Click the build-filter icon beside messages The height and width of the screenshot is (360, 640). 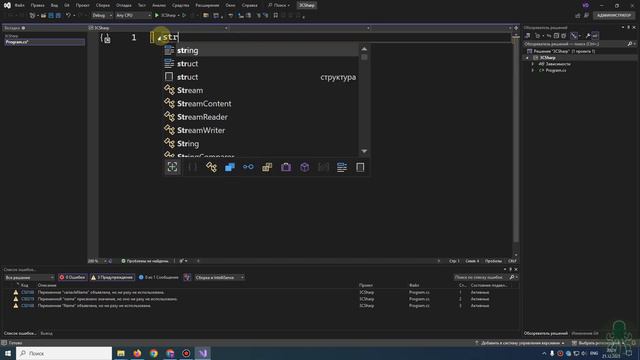(187, 278)
